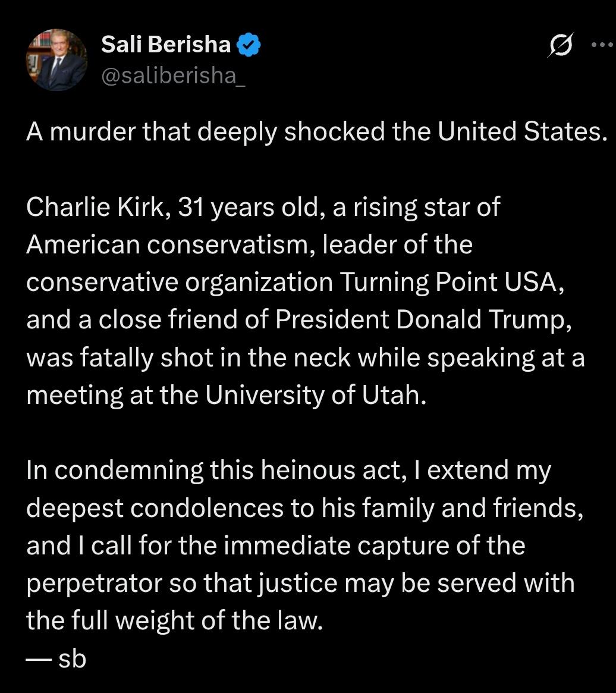Visit the @saliberisha_ handle

click(x=173, y=76)
